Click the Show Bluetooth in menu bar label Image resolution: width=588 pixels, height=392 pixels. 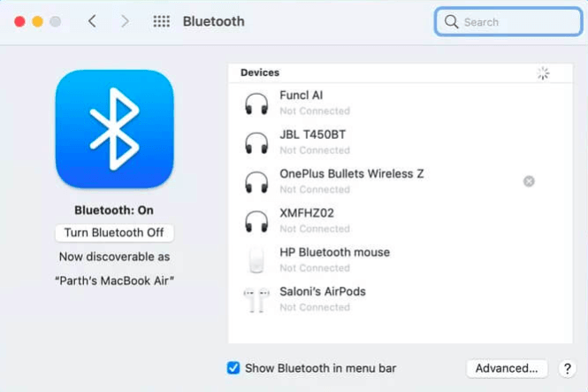point(321,368)
